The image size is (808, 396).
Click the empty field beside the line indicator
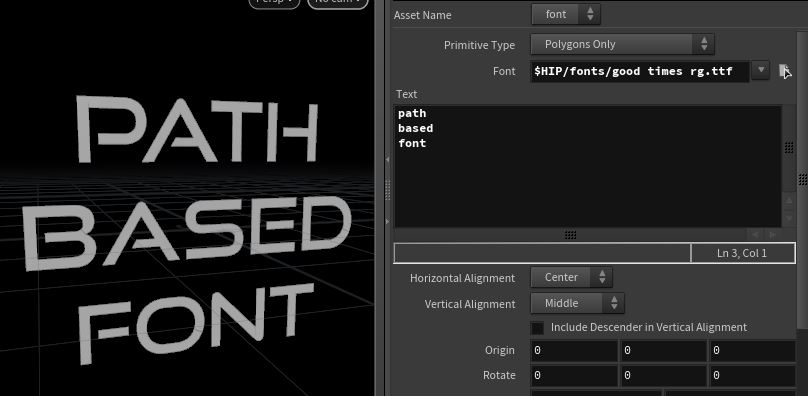pyautogui.click(x=542, y=253)
